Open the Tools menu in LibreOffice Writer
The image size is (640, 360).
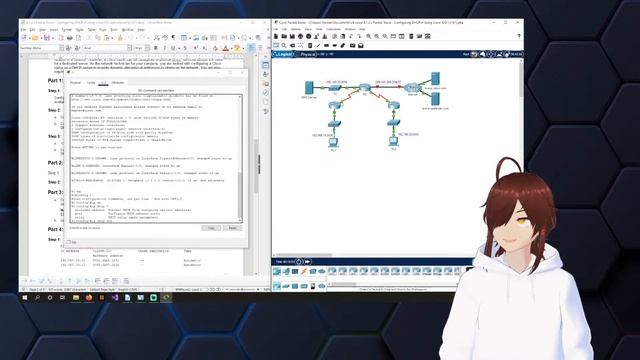[x=114, y=30]
